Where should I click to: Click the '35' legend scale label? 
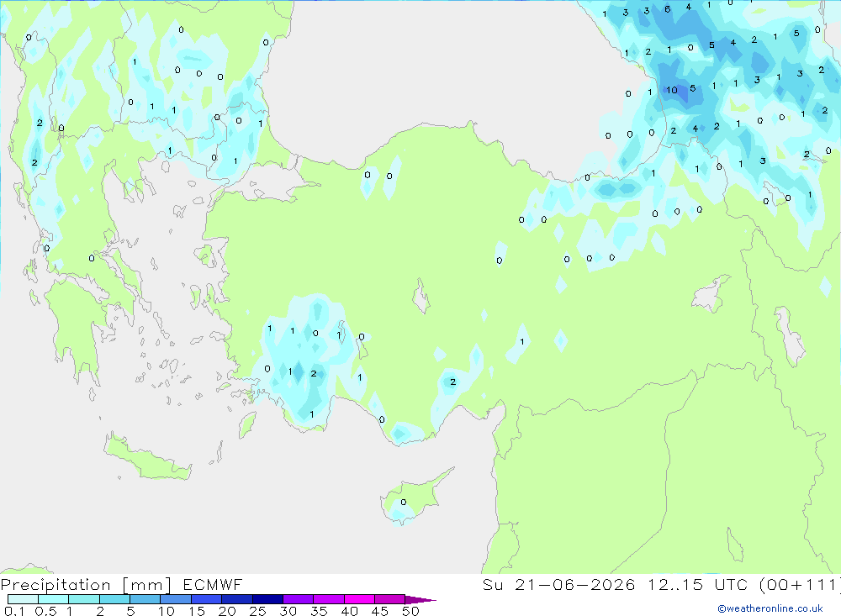click(319, 611)
